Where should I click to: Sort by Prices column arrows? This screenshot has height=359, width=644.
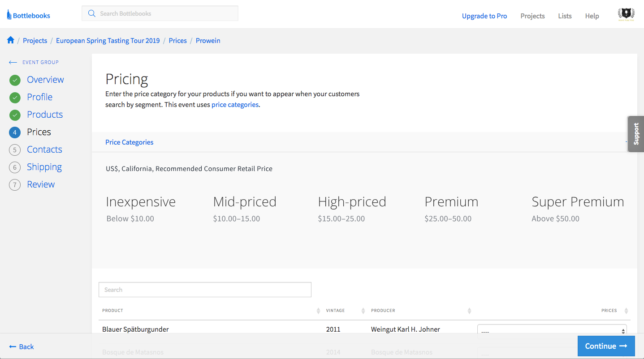(x=626, y=311)
